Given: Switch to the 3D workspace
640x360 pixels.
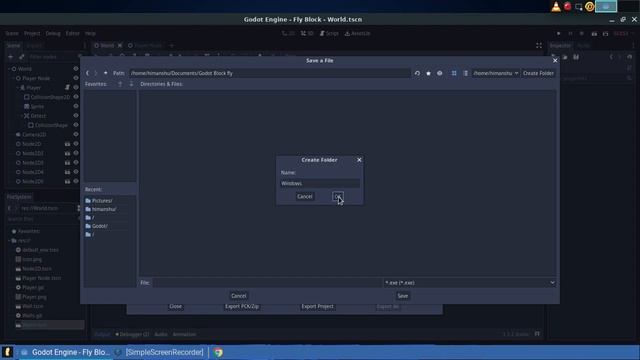Looking at the screenshot, I should pos(307,33).
